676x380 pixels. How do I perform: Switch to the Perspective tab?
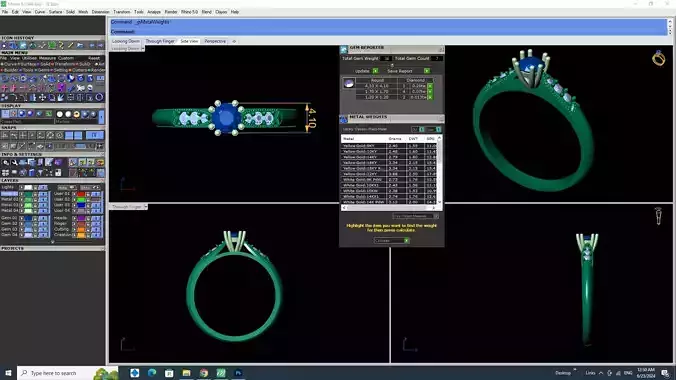click(215, 41)
